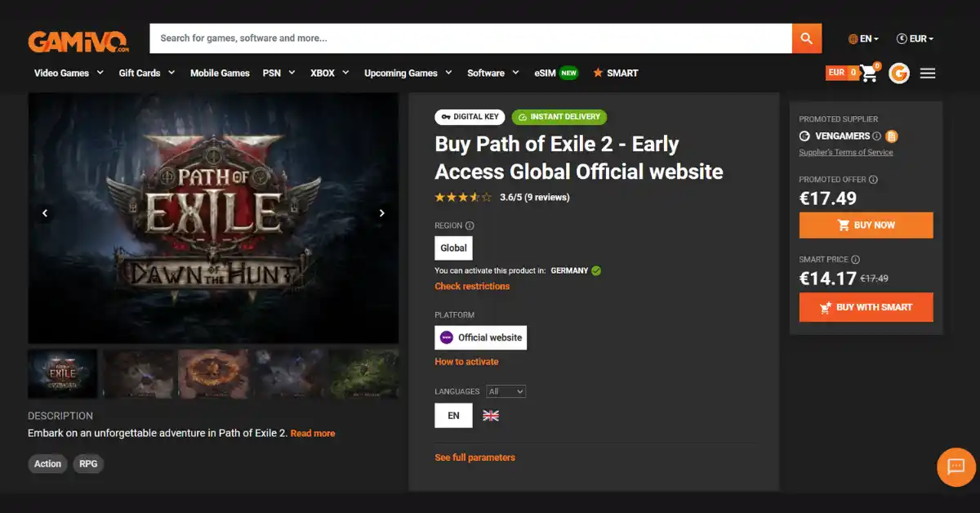Select the fiery ring screenshot thumbnail
The height and width of the screenshot is (513, 980).
tap(213, 374)
